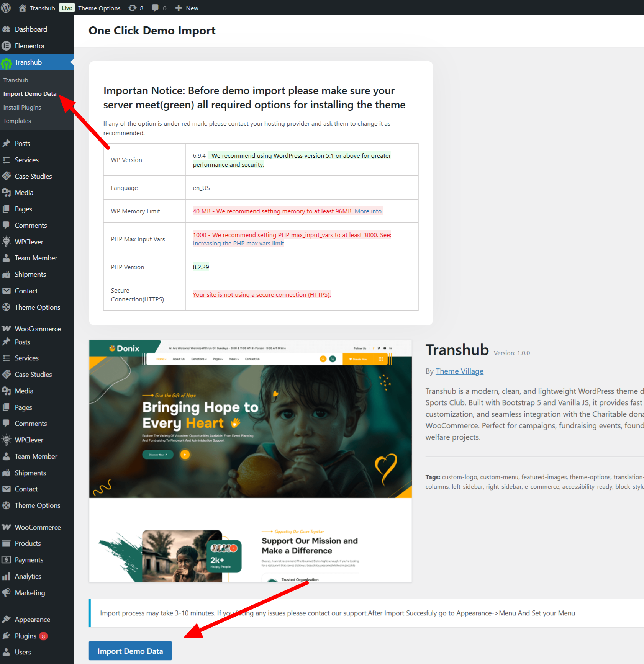Open Theme Options from the admin bar
The image size is (644, 664).
pyautogui.click(x=99, y=8)
